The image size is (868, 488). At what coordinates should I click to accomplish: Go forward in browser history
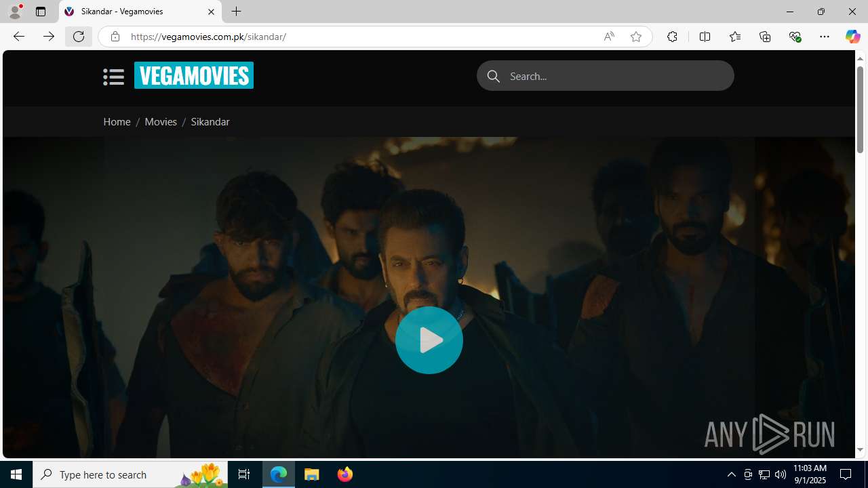coord(48,37)
